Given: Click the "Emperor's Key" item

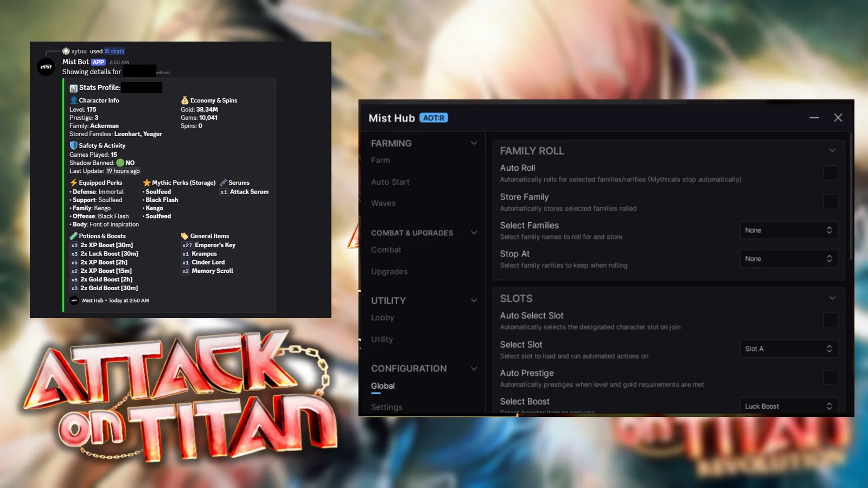Looking at the screenshot, I should (215, 245).
